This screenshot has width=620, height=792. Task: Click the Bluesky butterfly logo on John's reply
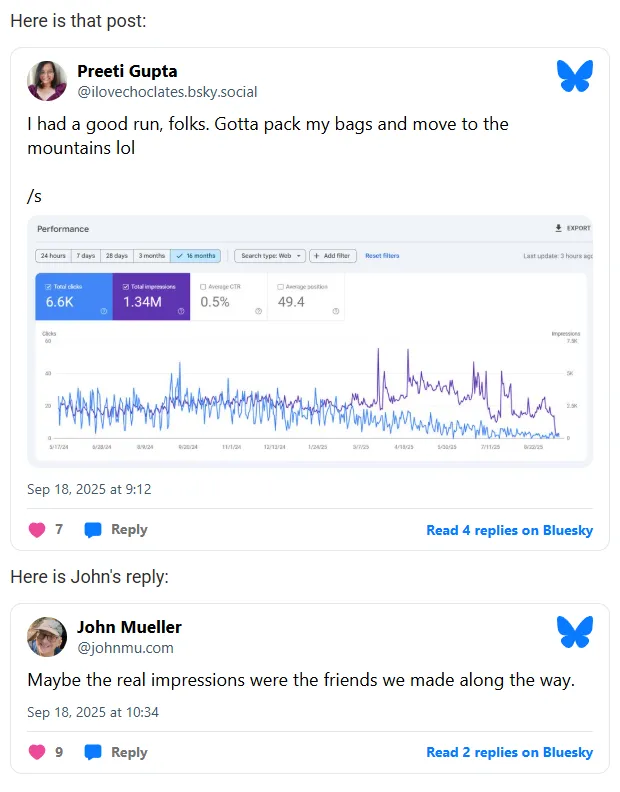pos(575,631)
